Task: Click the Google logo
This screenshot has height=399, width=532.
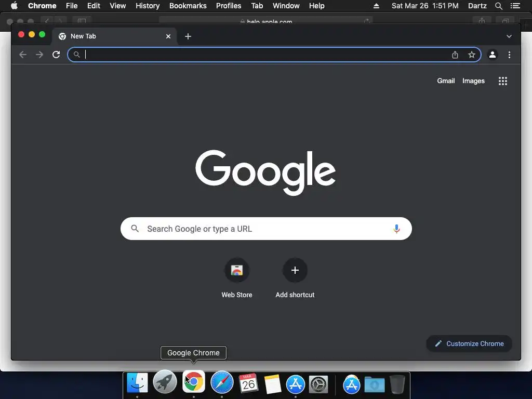Action: point(265,172)
